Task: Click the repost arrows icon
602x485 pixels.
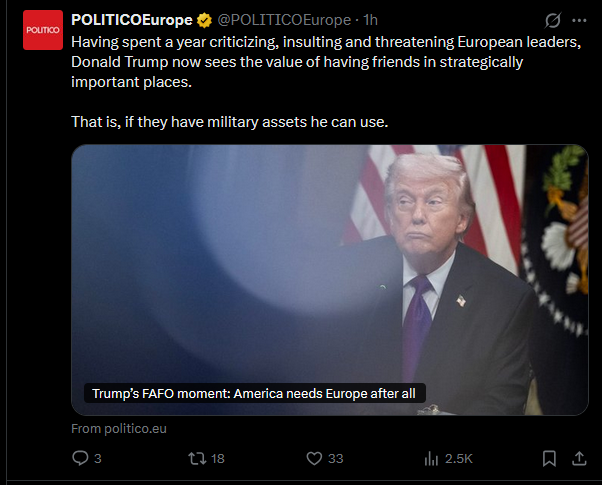Action: click(197, 458)
